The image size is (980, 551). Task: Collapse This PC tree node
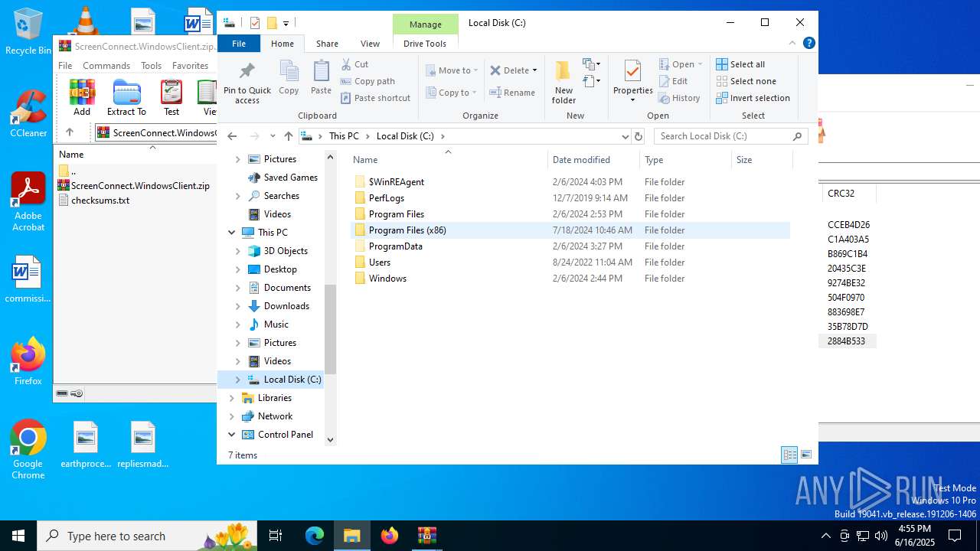[x=231, y=233]
